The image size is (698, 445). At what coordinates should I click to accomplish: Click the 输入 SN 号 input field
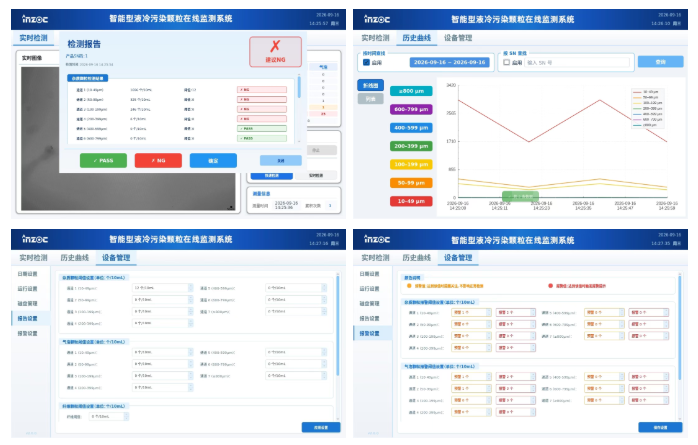[578, 63]
